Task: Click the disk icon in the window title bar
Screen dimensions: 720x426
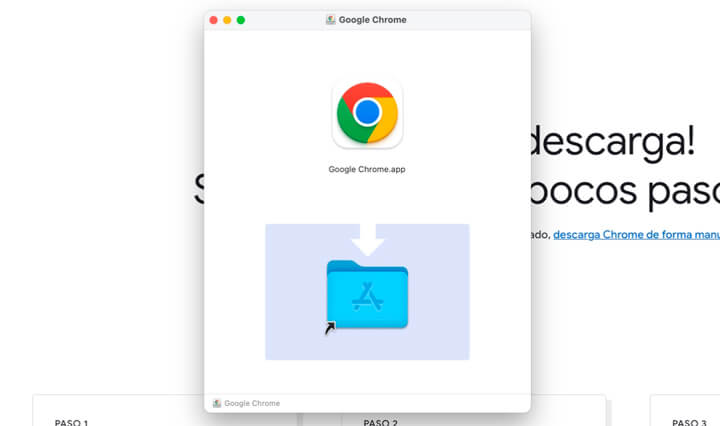Action: [x=330, y=20]
